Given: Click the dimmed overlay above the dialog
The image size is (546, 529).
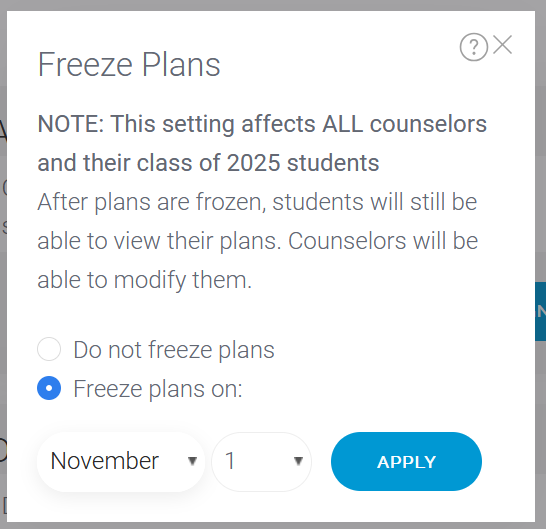Looking at the screenshot, I should 273,5.
